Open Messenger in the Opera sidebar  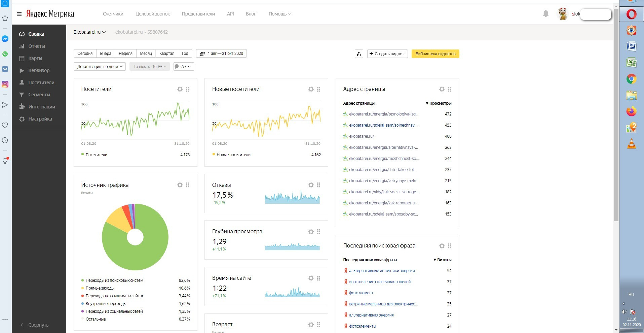pyautogui.click(x=5, y=39)
